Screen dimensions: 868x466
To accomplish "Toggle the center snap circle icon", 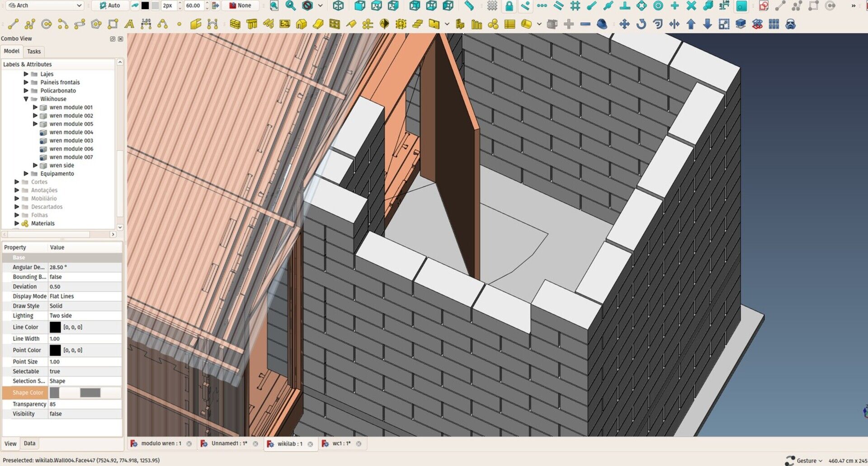I will [x=658, y=5].
